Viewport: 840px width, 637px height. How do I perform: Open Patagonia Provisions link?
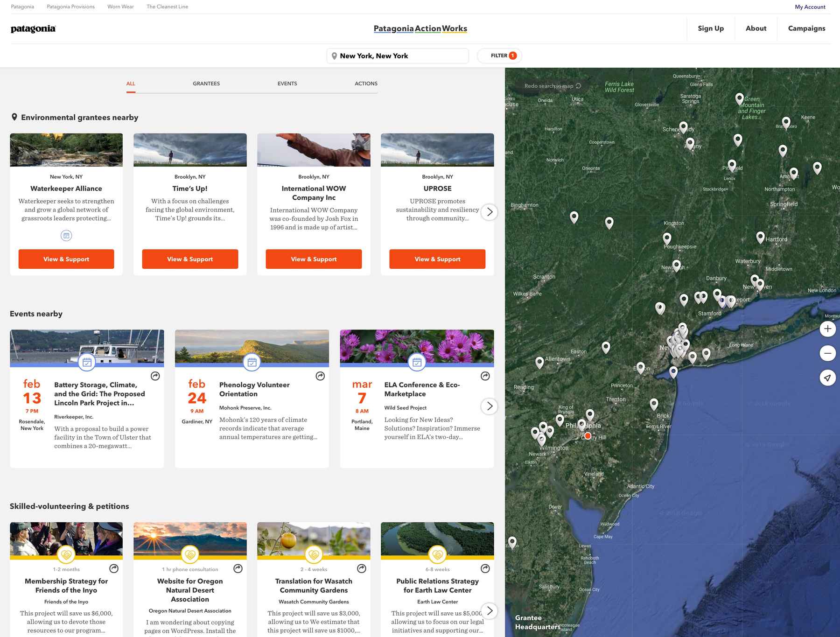pyautogui.click(x=70, y=7)
